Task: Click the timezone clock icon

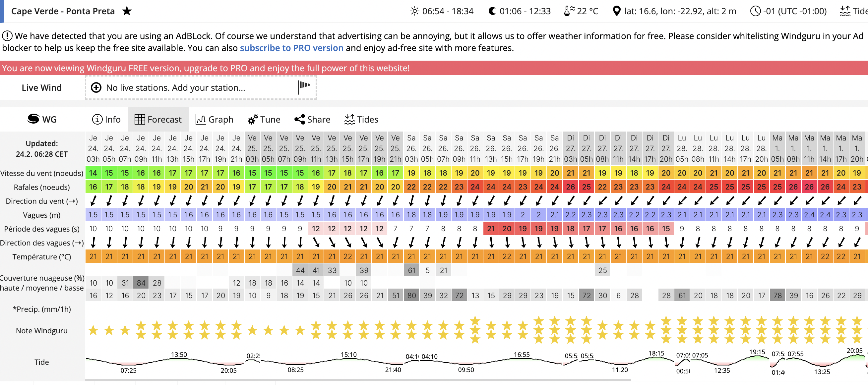Action: coord(755,11)
